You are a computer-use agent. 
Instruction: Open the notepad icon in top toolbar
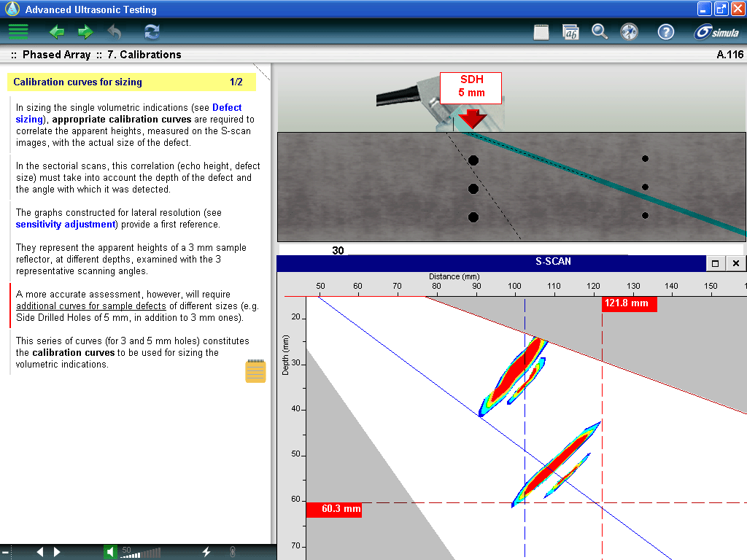coord(541,32)
